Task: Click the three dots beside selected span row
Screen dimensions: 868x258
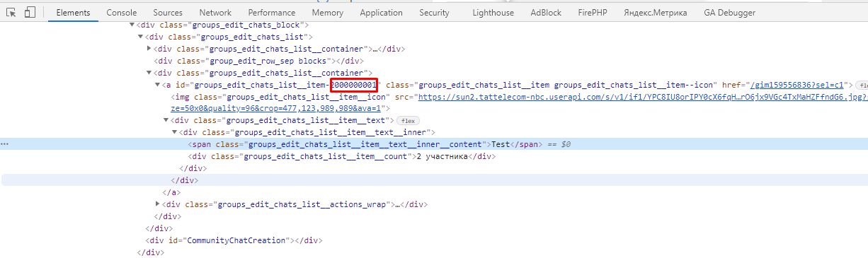Action: (5, 144)
